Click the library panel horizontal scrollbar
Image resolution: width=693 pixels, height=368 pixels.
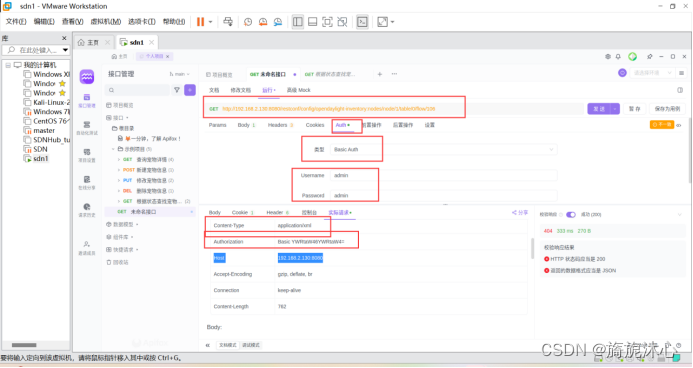(24, 345)
